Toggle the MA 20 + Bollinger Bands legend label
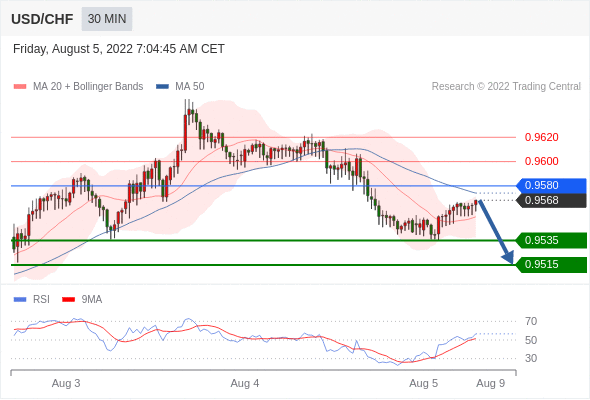590x400 pixels. point(88,87)
